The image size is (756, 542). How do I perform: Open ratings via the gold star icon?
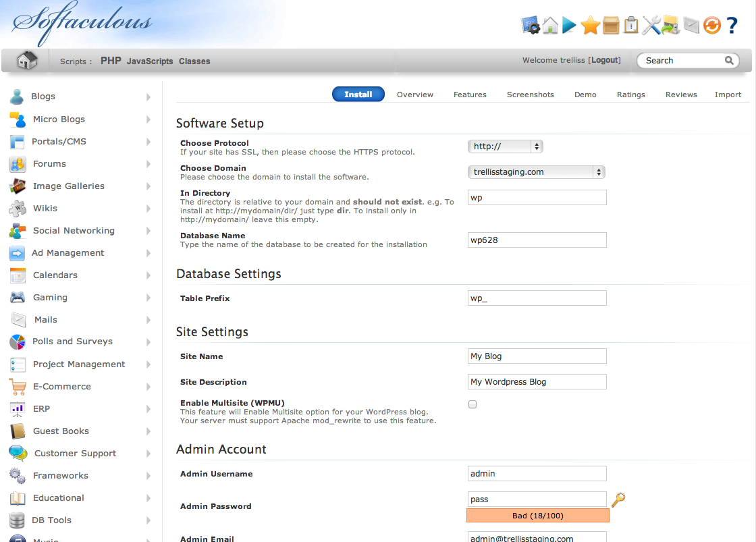(x=590, y=25)
